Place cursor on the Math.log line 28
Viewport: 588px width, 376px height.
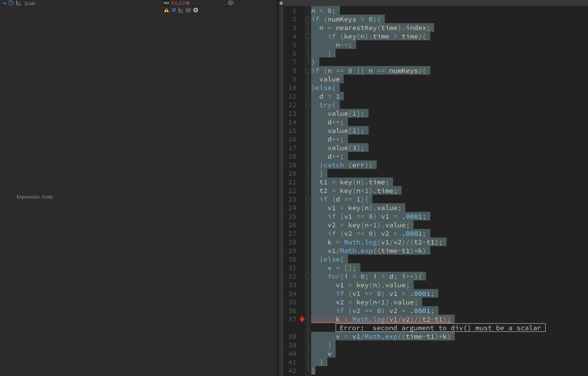click(391, 242)
